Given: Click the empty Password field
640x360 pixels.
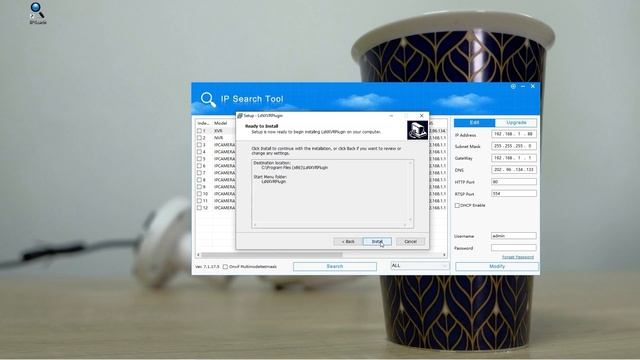Looking at the screenshot, I should click(514, 247).
